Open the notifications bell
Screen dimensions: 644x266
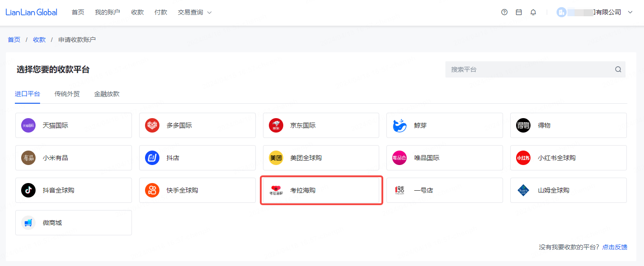point(533,12)
